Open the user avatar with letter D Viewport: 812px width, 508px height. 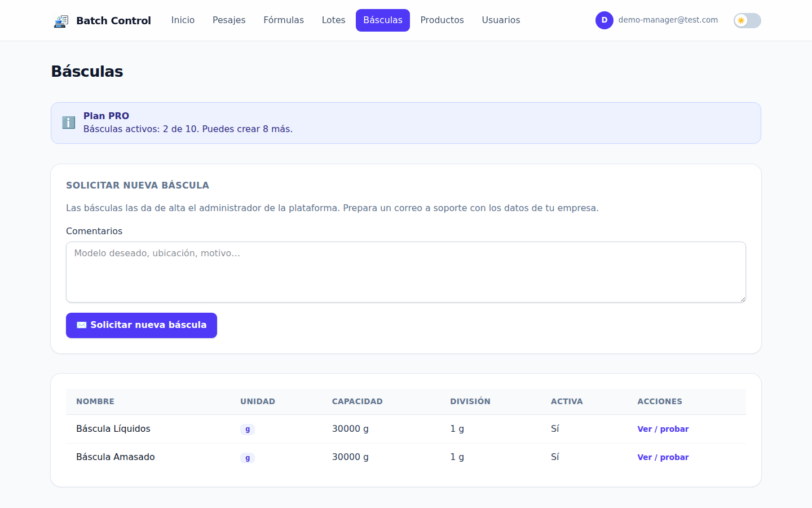pos(604,20)
